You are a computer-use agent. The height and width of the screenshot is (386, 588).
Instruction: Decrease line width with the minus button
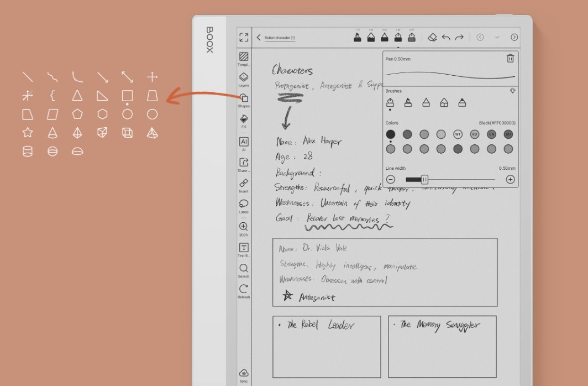[390, 179]
